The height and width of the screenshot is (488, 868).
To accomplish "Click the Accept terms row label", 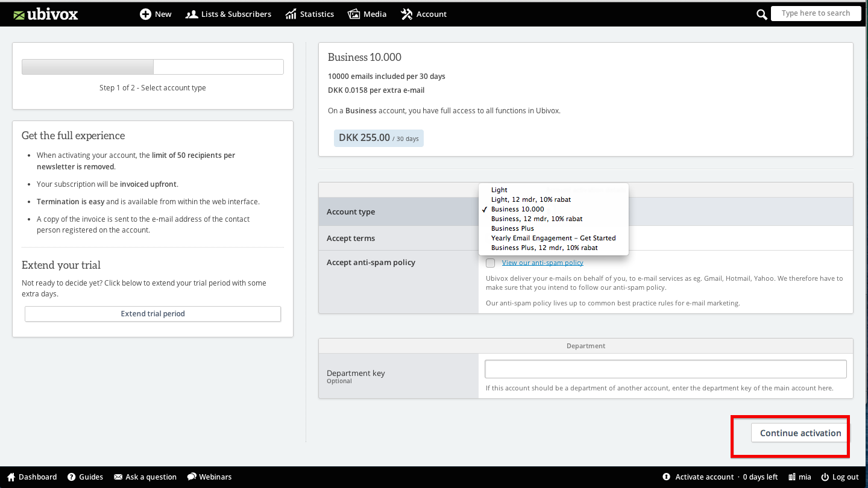I will pos(351,239).
